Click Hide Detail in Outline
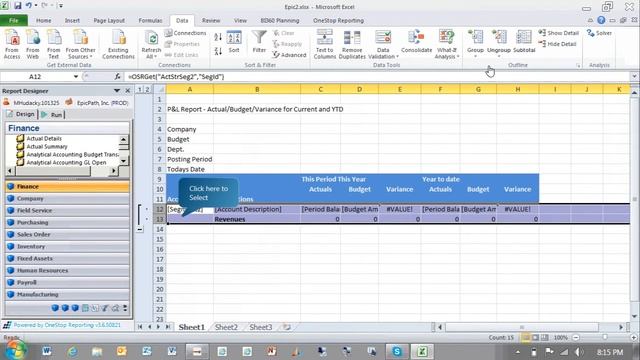 tap(558, 44)
